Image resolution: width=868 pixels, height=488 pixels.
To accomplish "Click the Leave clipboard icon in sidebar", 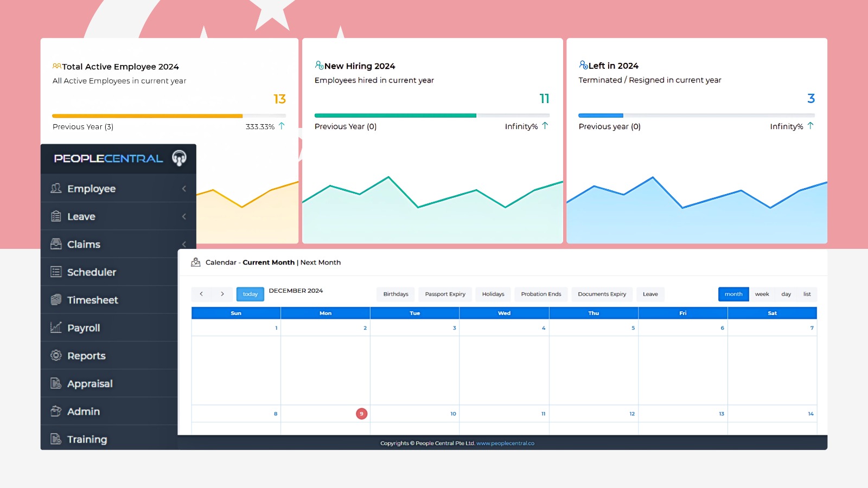I will click(x=56, y=216).
